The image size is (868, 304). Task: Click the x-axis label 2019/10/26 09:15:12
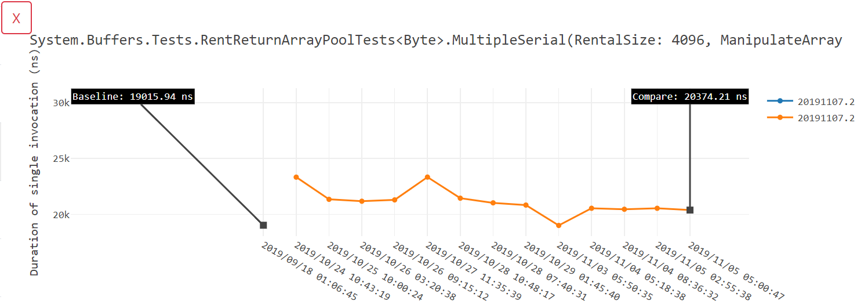coord(441,270)
